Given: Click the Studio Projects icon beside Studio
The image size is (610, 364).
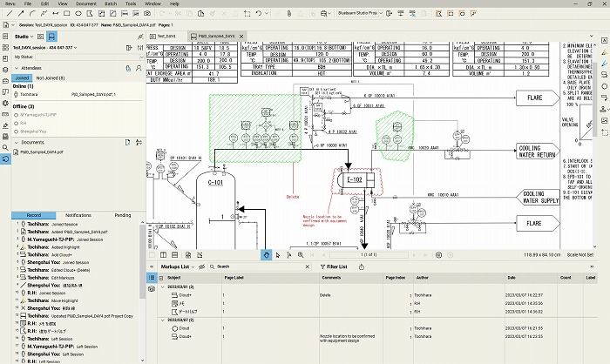Looking at the screenshot, I should [40, 37].
